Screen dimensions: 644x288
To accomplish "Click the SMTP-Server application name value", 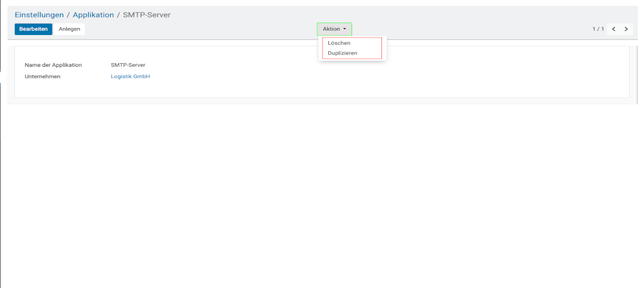I will click(x=128, y=64).
